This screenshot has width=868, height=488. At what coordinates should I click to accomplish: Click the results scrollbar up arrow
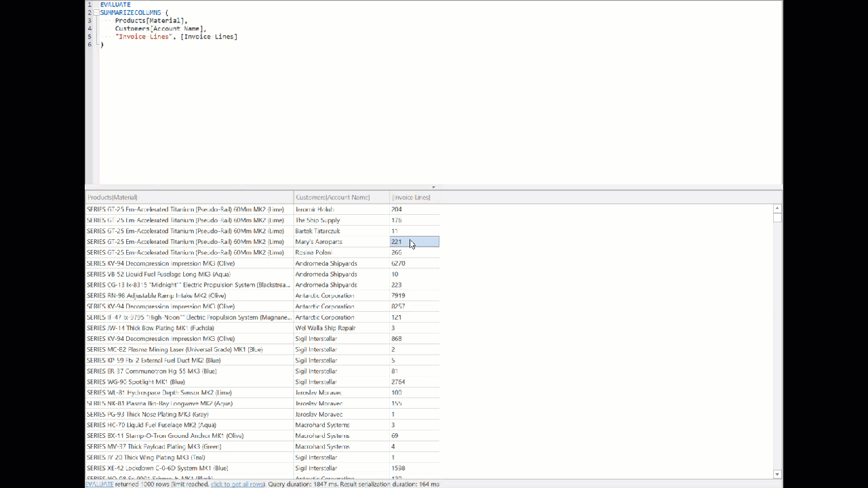(x=776, y=208)
